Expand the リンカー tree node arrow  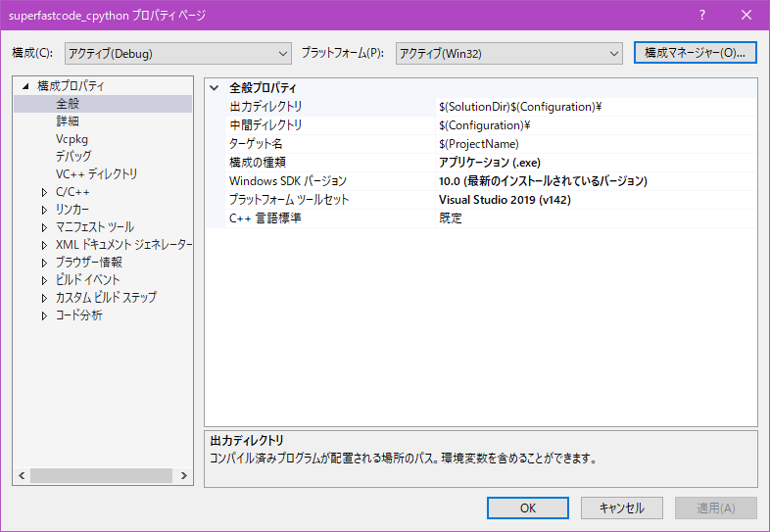pyautogui.click(x=44, y=210)
